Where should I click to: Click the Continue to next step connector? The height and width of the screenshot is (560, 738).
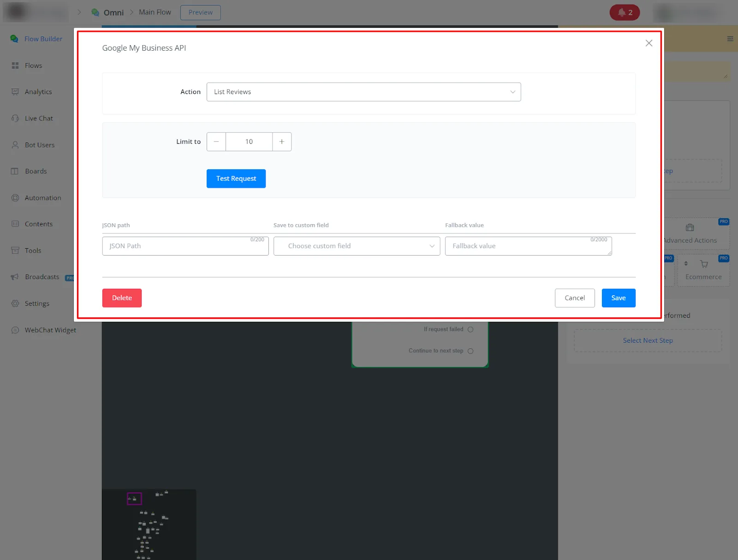click(x=470, y=351)
